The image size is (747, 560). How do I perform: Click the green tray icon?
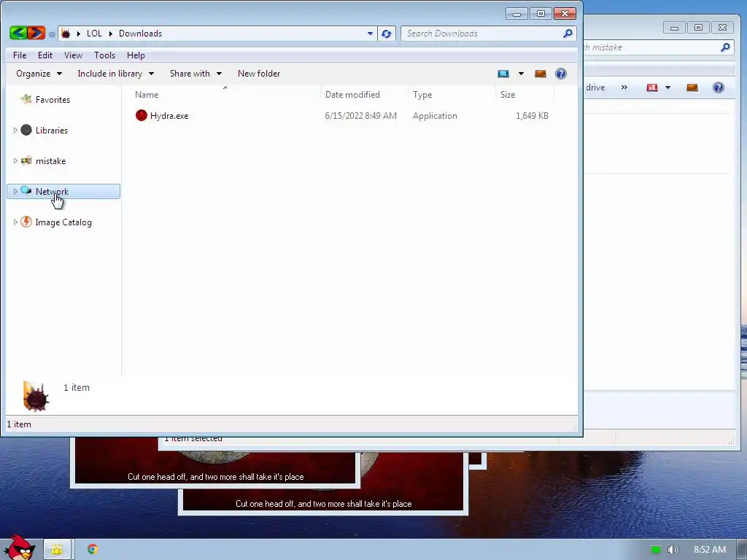(x=656, y=550)
